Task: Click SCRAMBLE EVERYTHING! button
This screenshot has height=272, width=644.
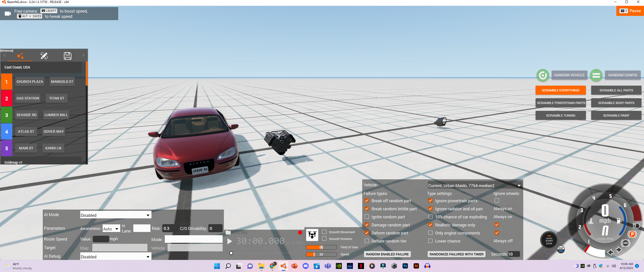Action: coord(560,90)
